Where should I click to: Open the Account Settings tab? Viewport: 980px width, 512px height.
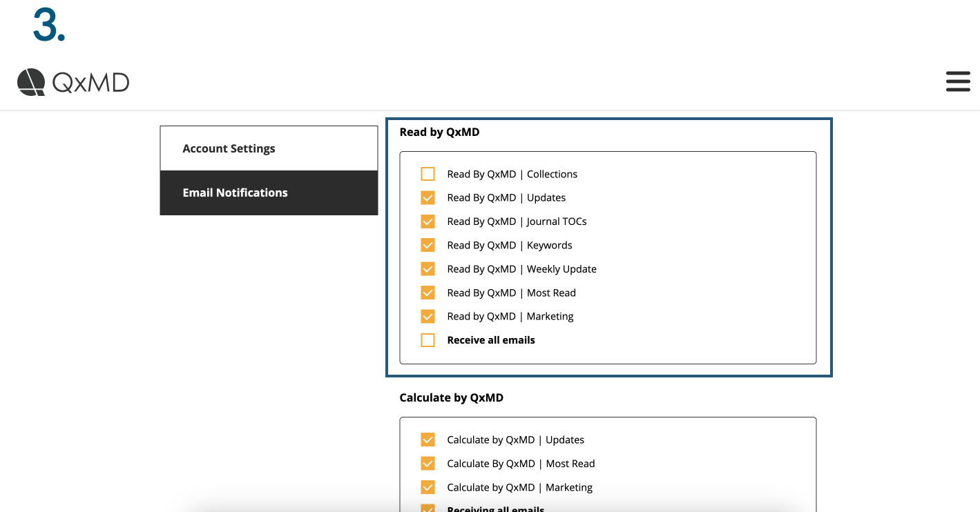pos(269,148)
